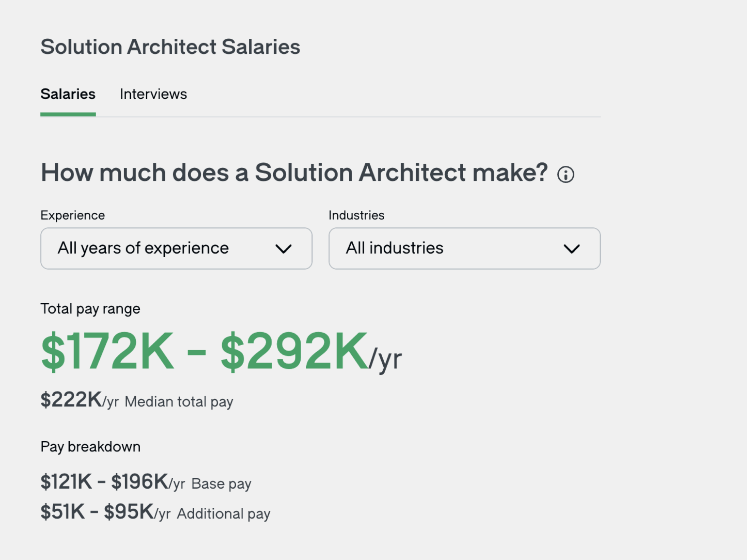The height and width of the screenshot is (560, 747).
Task: Expand the 'All industries' dropdown
Action: (x=464, y=248)
